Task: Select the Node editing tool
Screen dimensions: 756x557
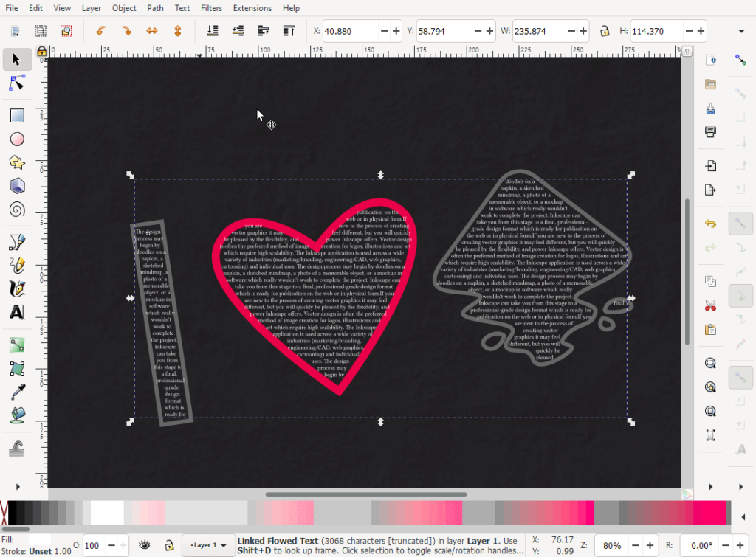Action: click(16, 83)
